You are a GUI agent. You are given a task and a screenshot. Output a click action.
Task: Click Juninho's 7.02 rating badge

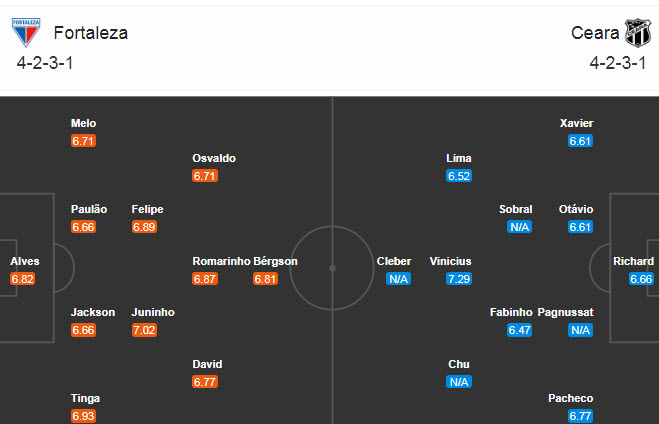(x=144, y=330)
